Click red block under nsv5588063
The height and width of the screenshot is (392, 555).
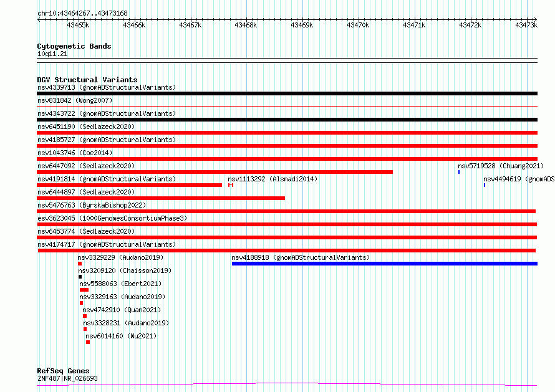(x=84, y=290)
